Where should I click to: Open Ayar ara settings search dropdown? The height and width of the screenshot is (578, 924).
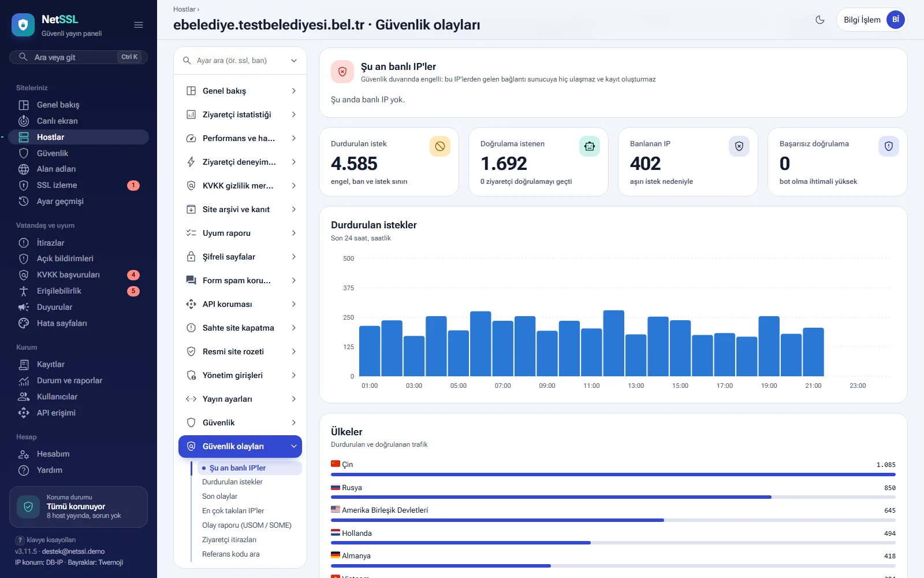tap(240, 61)
